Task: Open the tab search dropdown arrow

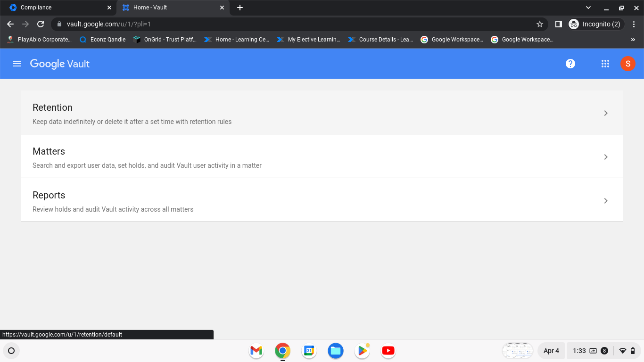Action: pos(588,8)
